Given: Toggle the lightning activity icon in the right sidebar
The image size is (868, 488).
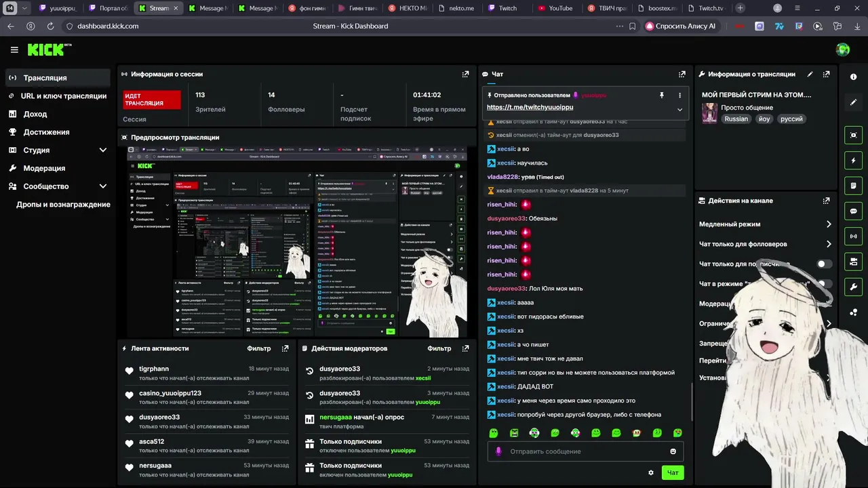Looking at the screenshot, I should pos(853,161).
